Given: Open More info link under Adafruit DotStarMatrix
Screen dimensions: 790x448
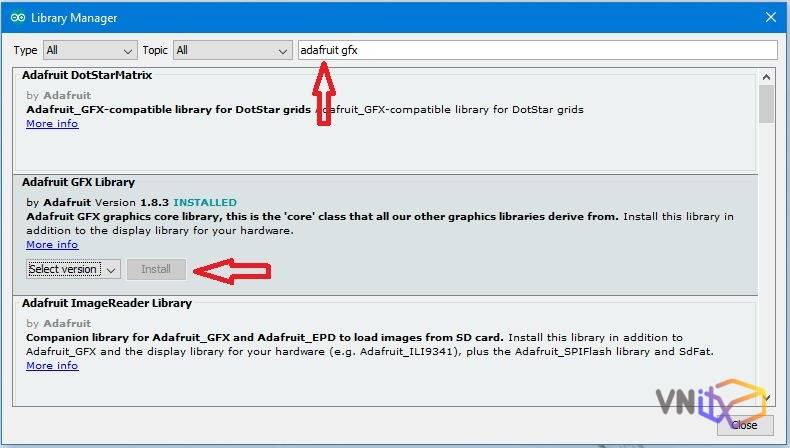Looking at the screenshot, I should click(x=52, y=124).
